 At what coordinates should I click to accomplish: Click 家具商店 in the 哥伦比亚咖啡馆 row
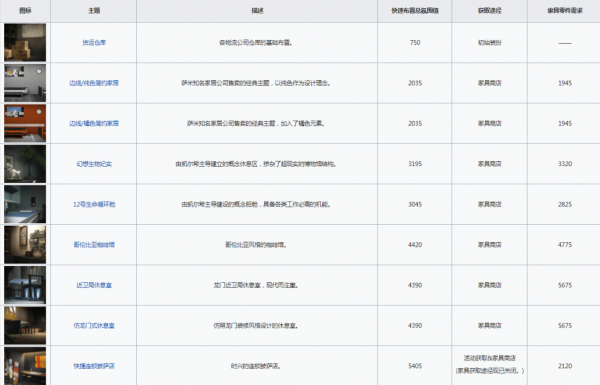point(489,245)
